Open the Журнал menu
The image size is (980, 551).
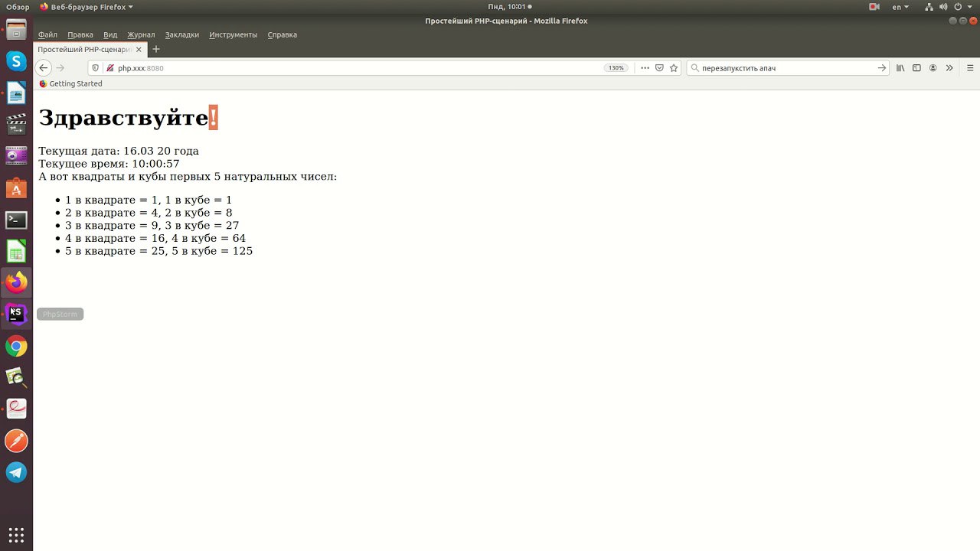[141, 34]
